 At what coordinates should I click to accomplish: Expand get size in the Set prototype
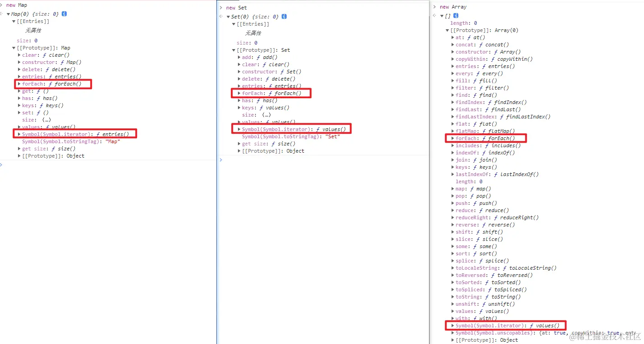coord(239,144)
